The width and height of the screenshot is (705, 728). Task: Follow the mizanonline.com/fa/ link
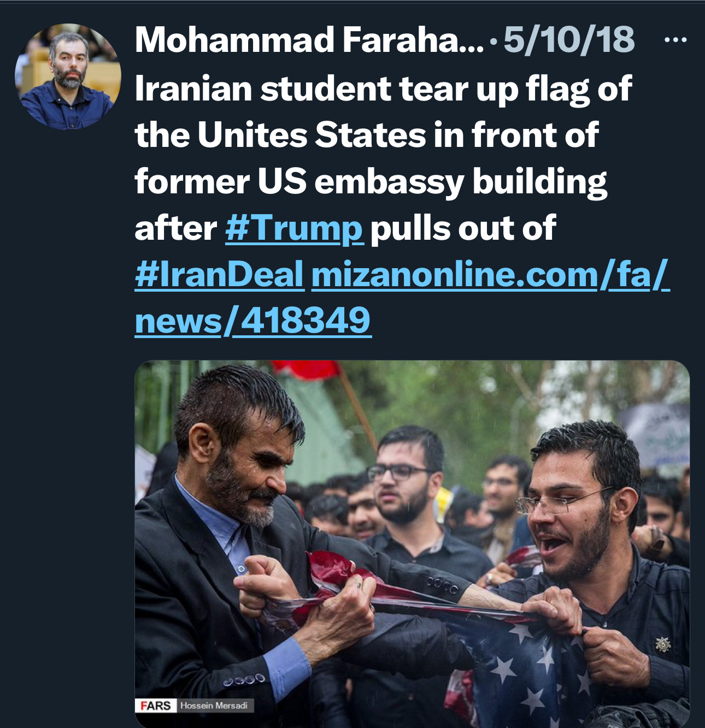pyautogui.click(x=490, y=274)
